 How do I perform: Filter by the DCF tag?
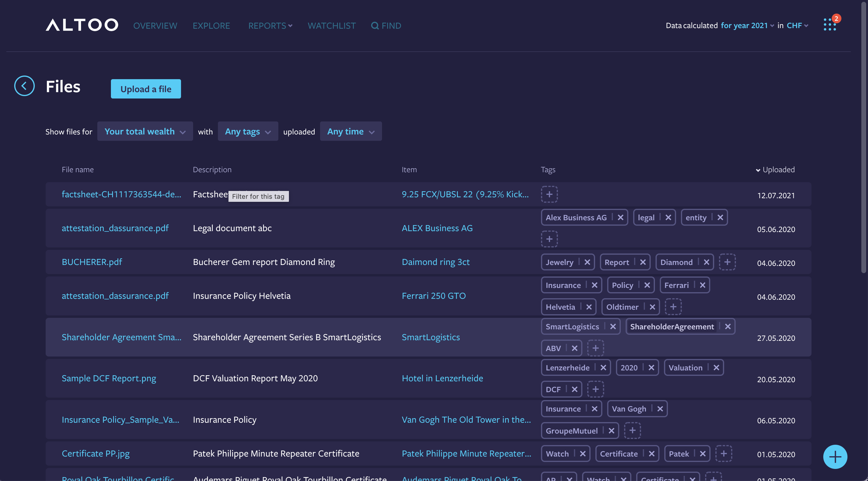553,389
